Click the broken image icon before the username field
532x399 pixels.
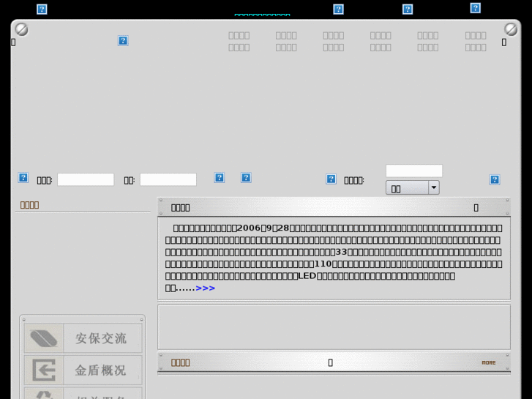click(x=23, y=178)
